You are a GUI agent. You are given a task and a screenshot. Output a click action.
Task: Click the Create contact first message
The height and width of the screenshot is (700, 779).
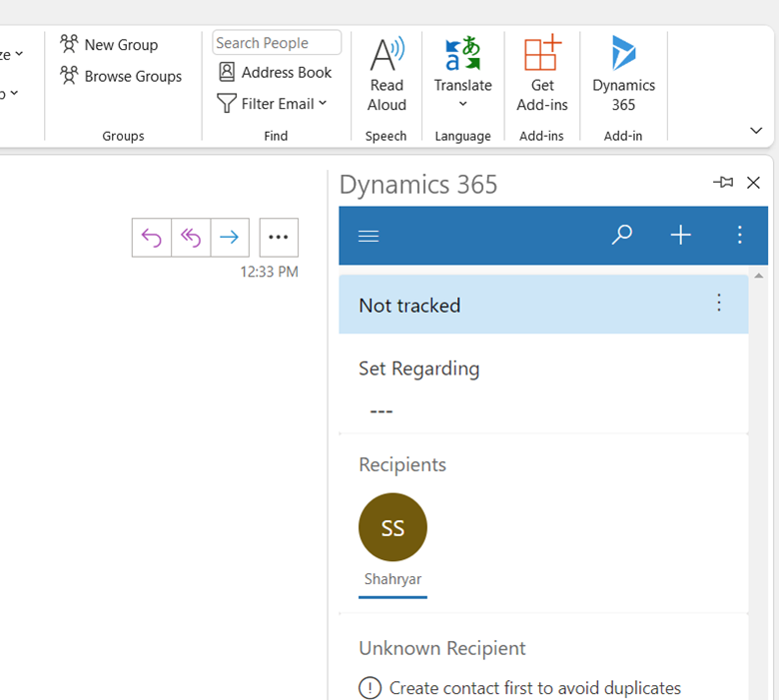(535, 688)
